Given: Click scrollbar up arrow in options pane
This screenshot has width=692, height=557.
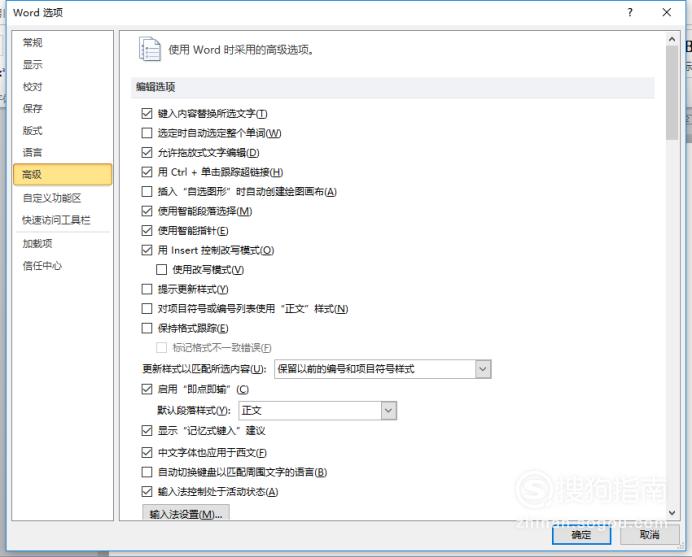Looking at the screenshot, I should tap(672, 39).
